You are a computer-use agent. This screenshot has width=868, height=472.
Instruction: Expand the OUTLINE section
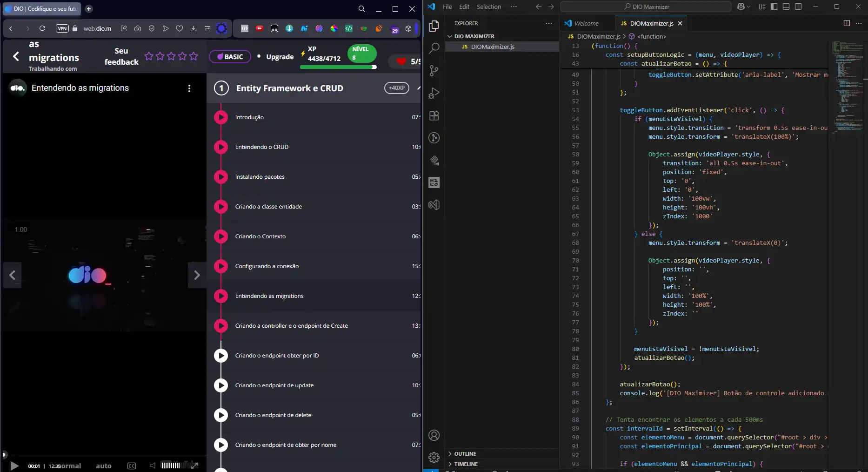pyautogui.click(x=501, y=454)
